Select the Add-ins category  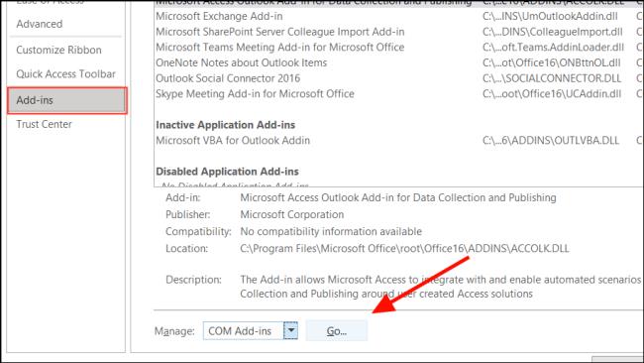[x=67, y=100]
